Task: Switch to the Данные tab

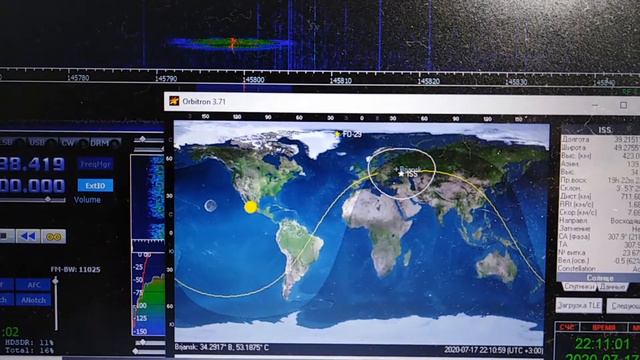Action: [x=613, y=287]
